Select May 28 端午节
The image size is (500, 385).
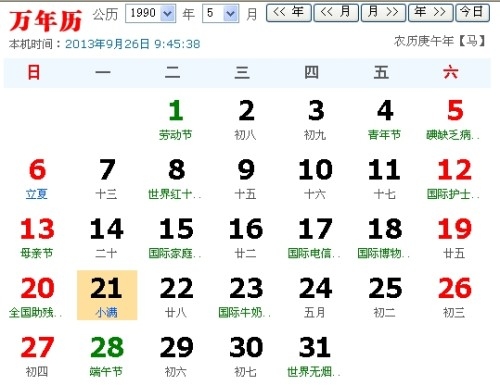[x=107, y=357]
